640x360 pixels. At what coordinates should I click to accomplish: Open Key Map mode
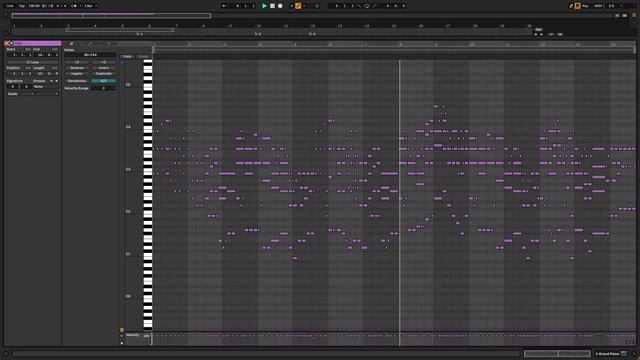[585, 6]
